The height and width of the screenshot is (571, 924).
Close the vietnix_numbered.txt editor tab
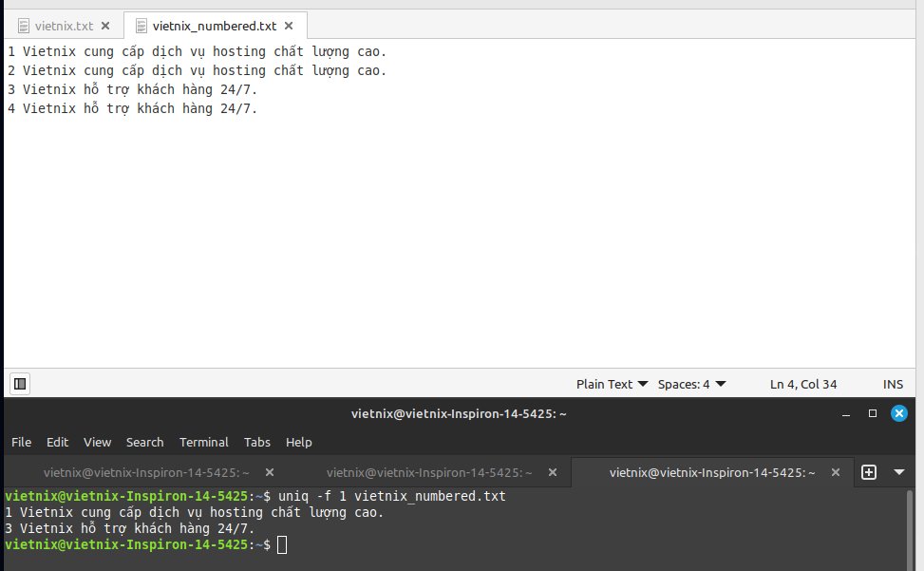pyautogui.click(x=289, y=26)
